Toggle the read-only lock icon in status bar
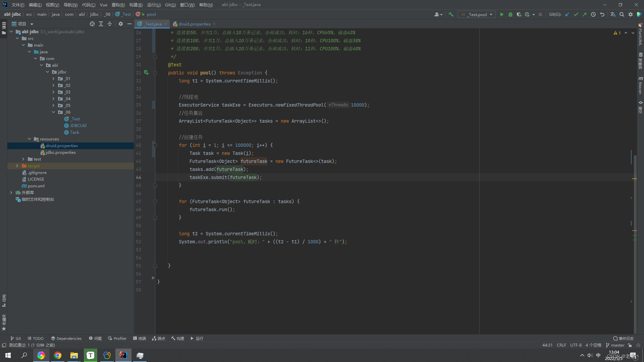Image resolution: width=644 pixels, height=362 pixels. coord(630,345)
